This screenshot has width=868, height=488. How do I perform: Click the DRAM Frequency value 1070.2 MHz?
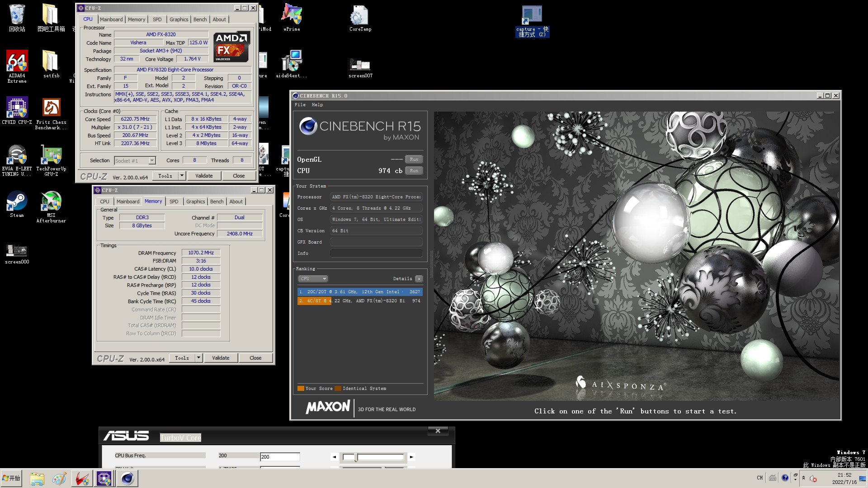tap(201, 253)
